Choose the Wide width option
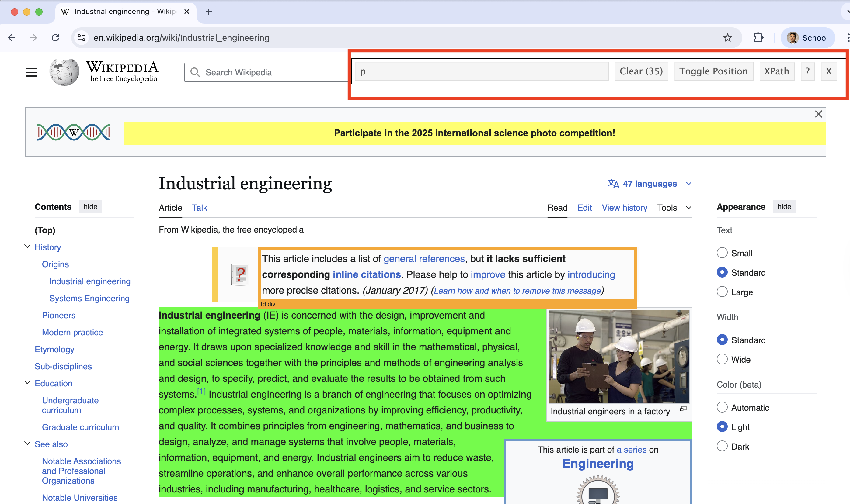 [722, 359]
